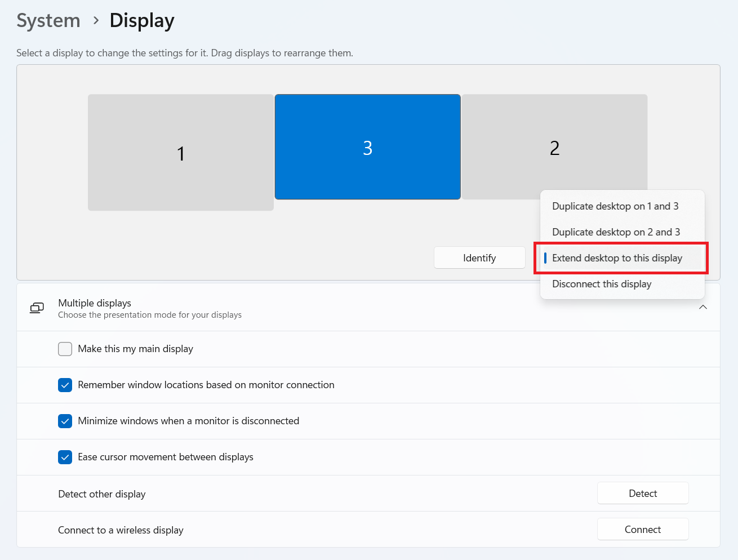Click the Multiple displays monitor icon
Image resolution: width=738 pixels, height=560 pixels.
pyautogui.click(x=37, y=308)
